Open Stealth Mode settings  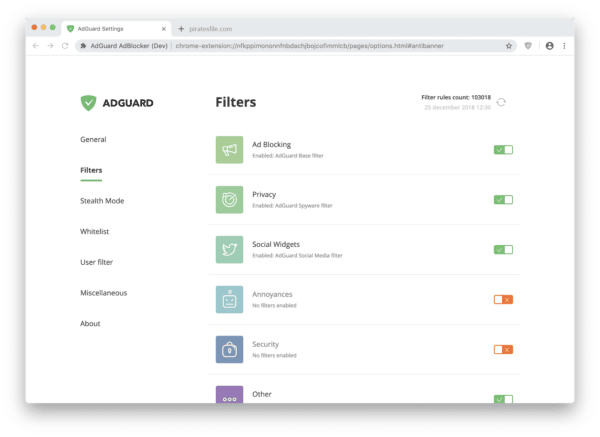(x=102, y=201)
